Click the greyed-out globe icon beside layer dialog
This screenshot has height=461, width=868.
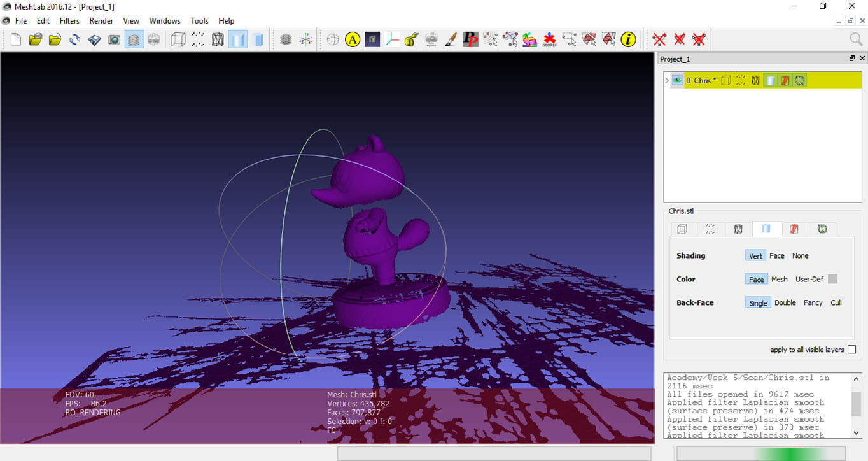click(x=153, y=39)
